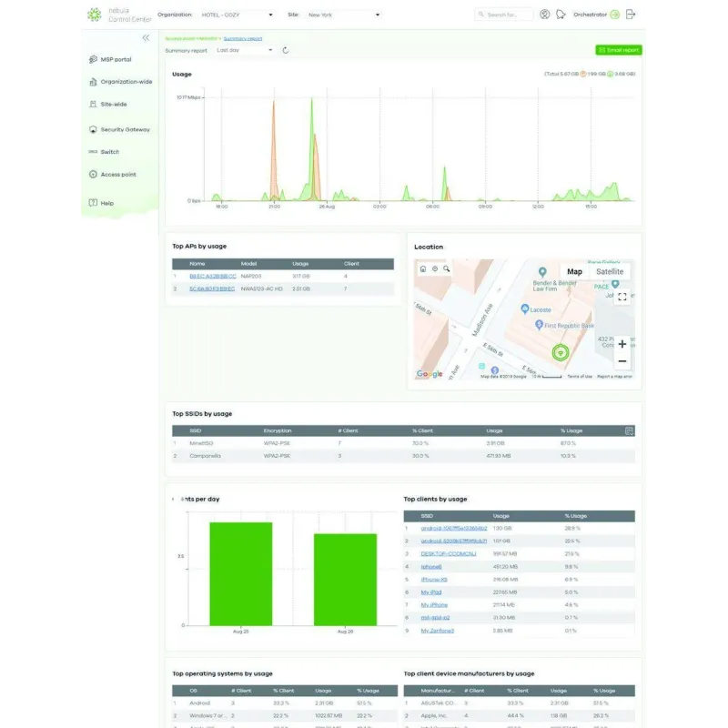728x728 pixels.
Task: Click the Top SSIDs table column settings icon
Action: 629,430
